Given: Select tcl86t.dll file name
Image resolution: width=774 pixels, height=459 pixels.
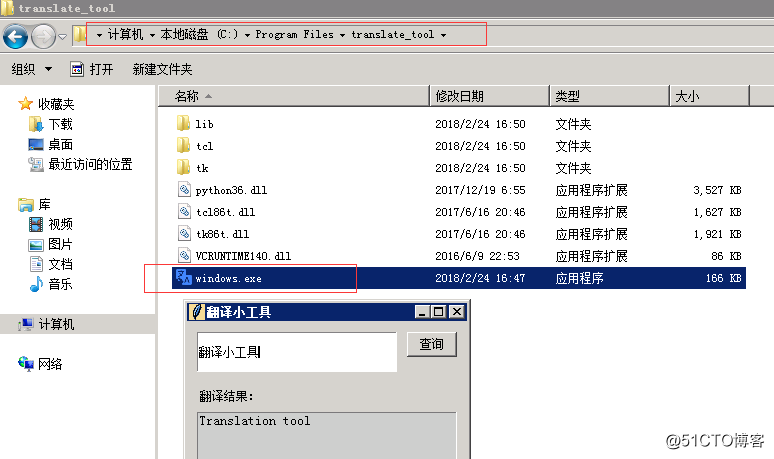Looking at the screenshot, I should tap(226, 212).
